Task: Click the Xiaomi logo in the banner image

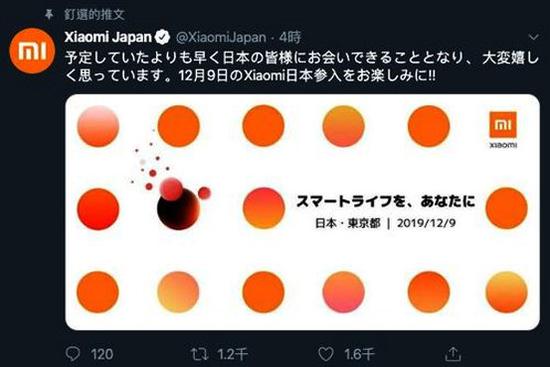Action: (503, 129)
